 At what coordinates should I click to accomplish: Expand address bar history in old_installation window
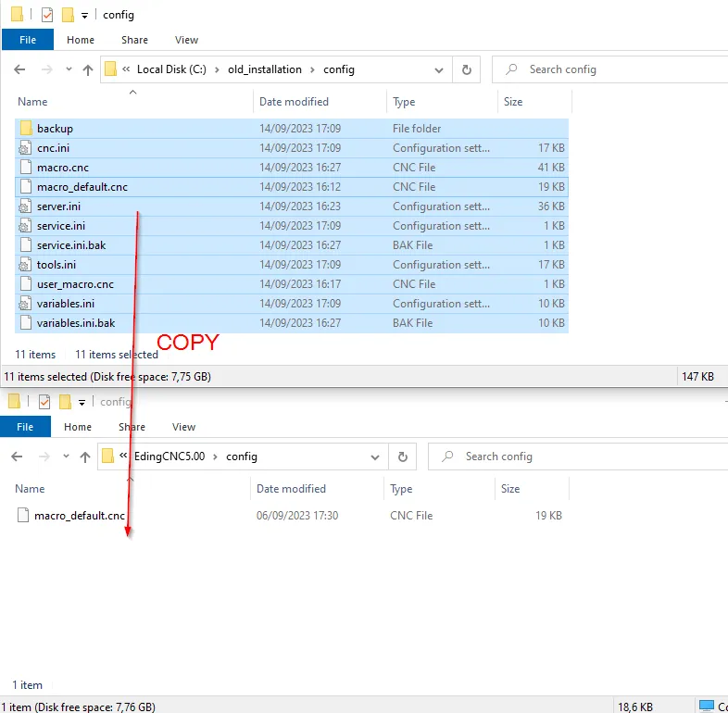pyautogui.click(x=439, y=70)
